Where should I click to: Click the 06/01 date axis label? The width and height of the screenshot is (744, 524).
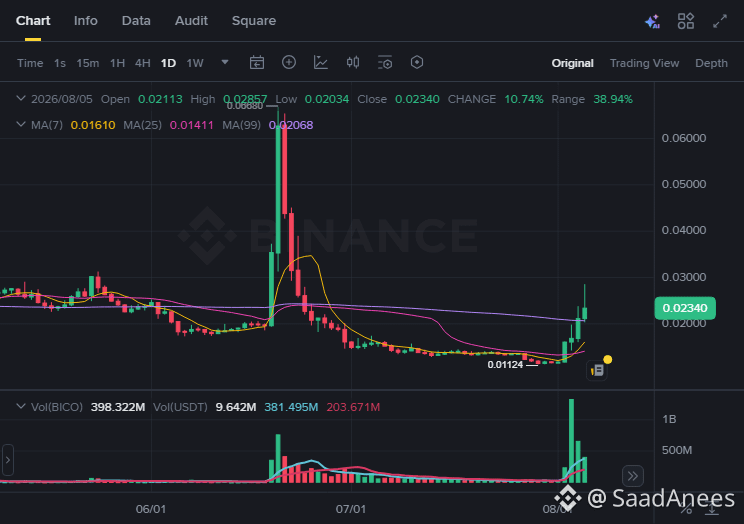[151, 509]
